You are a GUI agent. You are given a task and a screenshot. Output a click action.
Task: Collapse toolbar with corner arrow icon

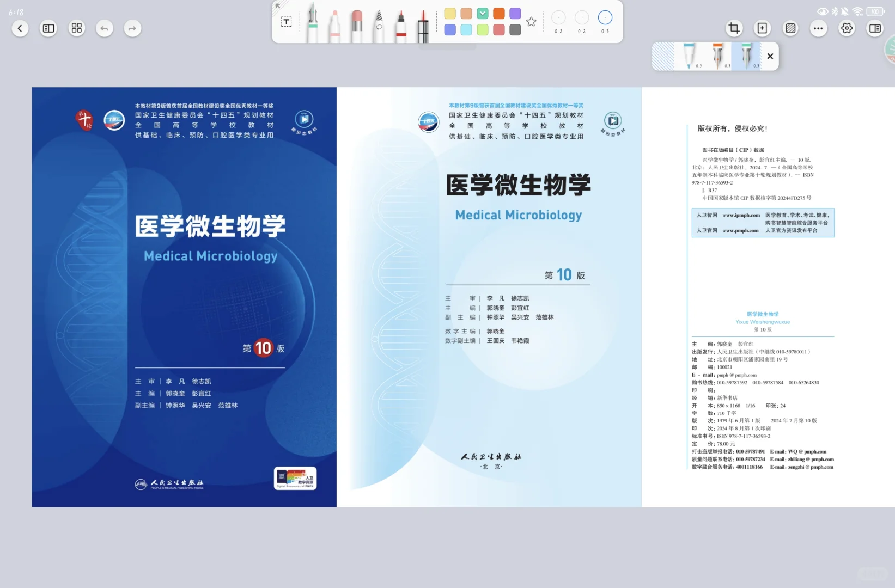[x=278, y=5]
